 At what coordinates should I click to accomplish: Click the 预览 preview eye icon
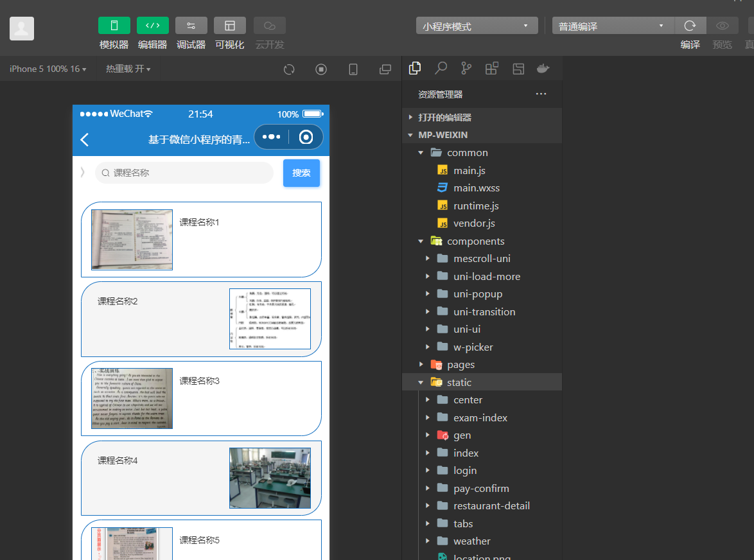tap(723, 26)
